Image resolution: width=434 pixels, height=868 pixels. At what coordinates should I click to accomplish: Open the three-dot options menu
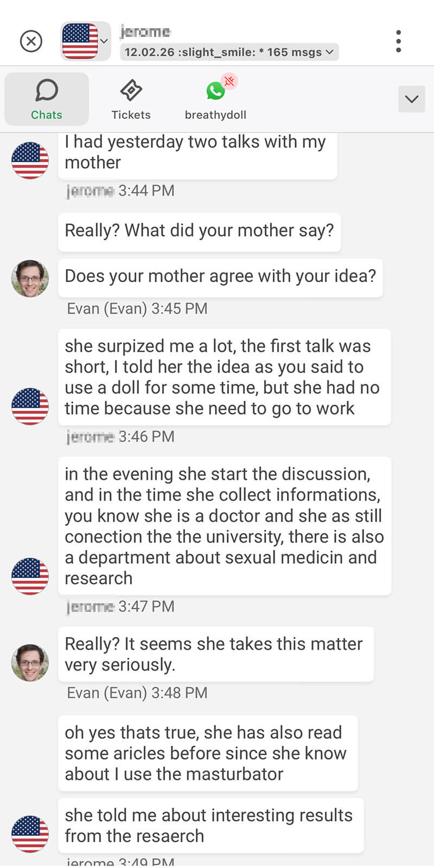pos(399,41)
